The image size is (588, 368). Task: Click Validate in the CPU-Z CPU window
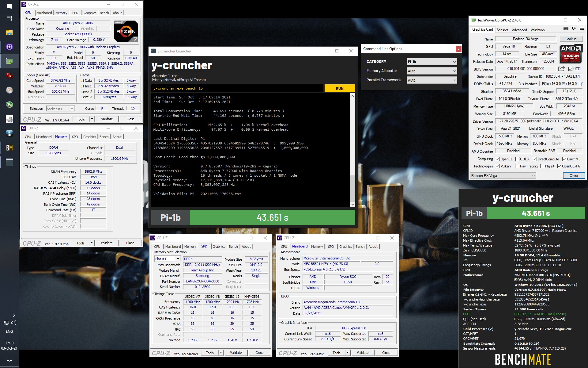click(107, 119)
